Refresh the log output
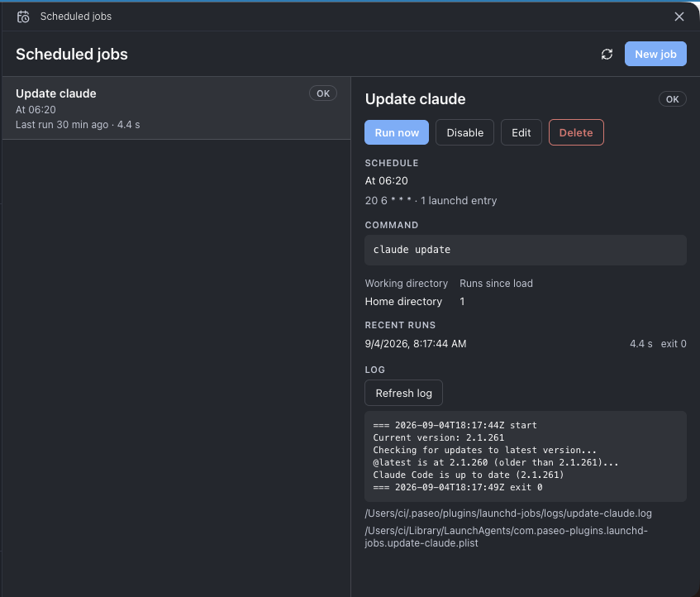The height and width of the screenshot is (597, 700). tap(403, 393)
